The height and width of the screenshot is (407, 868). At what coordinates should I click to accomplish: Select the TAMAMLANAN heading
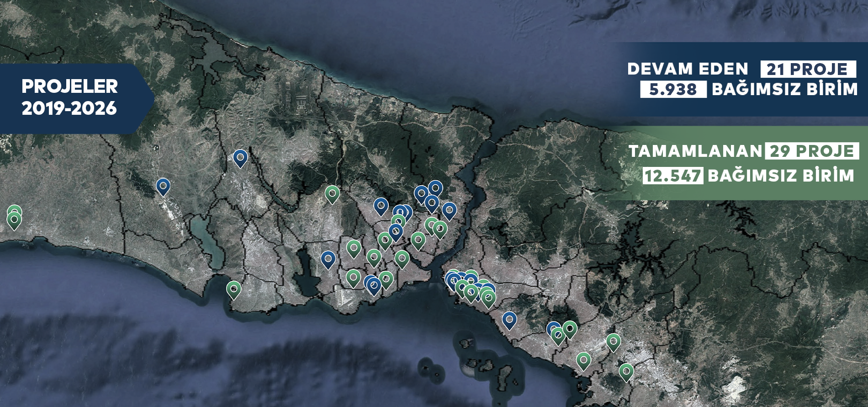pyautogui.click(x=695, y=151)
